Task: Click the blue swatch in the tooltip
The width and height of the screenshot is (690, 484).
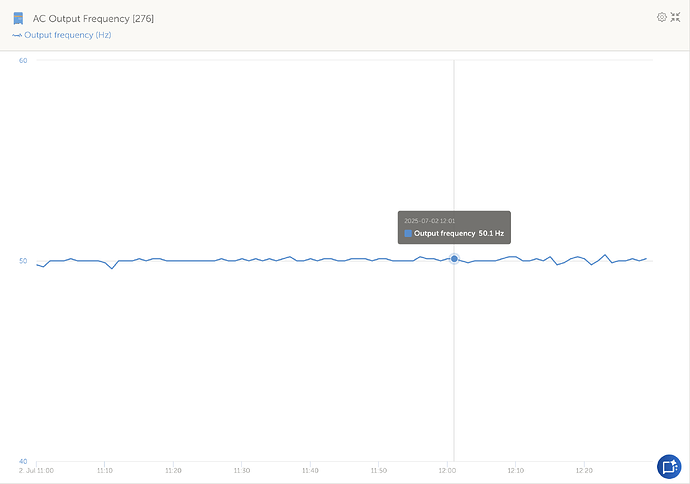Action: [408, 233]
